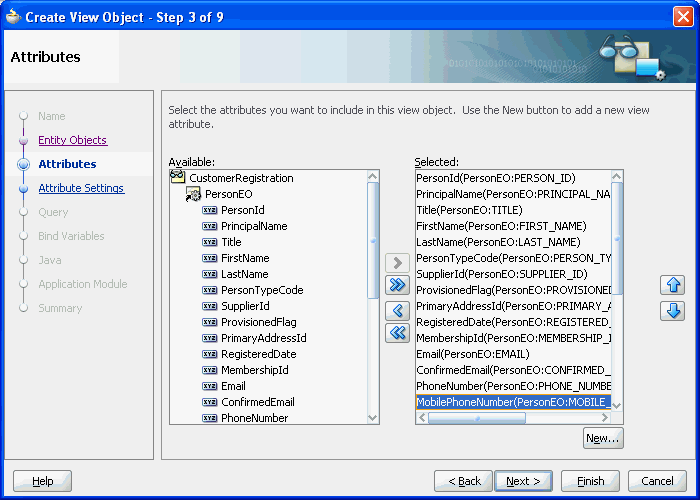Viewport: 700px width, 500px height.
Task: Select SupplierId(PersonEO:SUPPLIER_ID) in Selected list
Action: click(x=513, y=274)
